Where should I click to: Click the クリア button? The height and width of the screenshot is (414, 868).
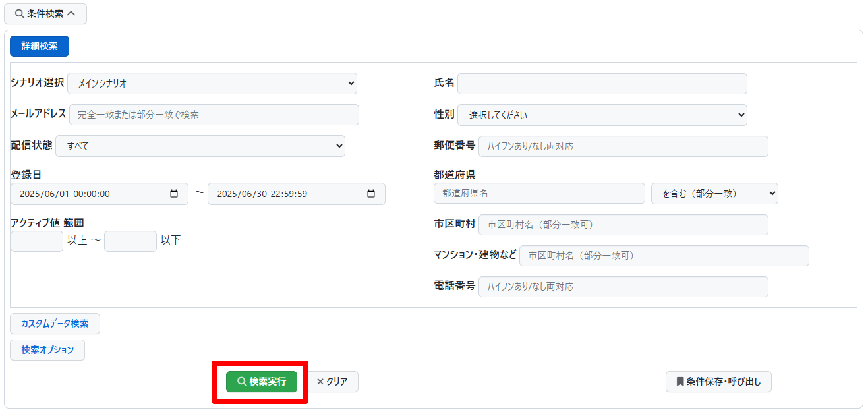(x=332, y=382)
